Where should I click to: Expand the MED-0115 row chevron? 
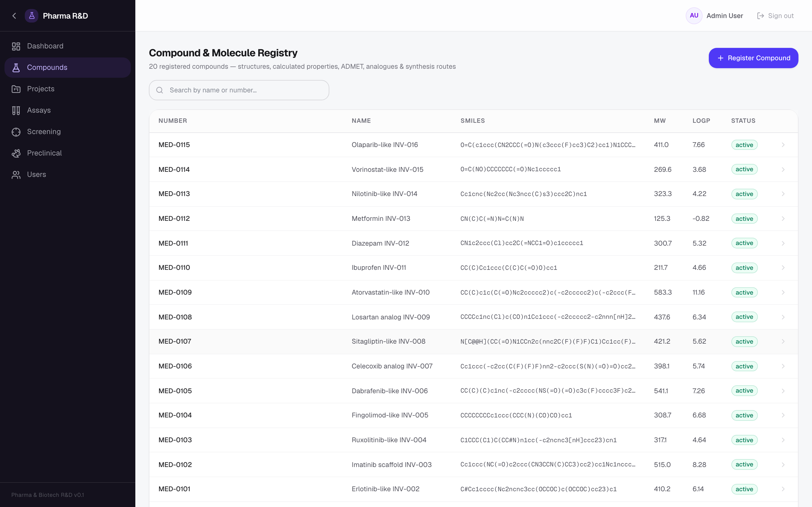coord(783,145)
